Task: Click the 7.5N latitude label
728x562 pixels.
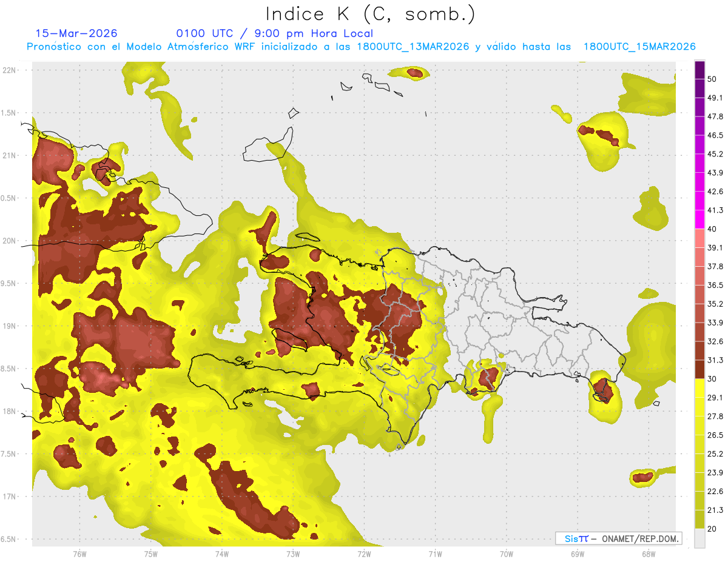Action: [x=9, y=454]
